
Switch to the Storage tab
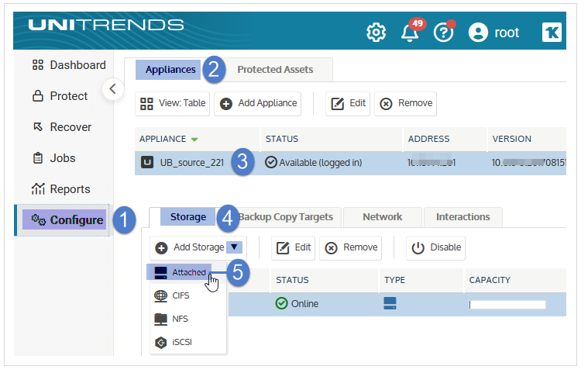coord(188,217)
